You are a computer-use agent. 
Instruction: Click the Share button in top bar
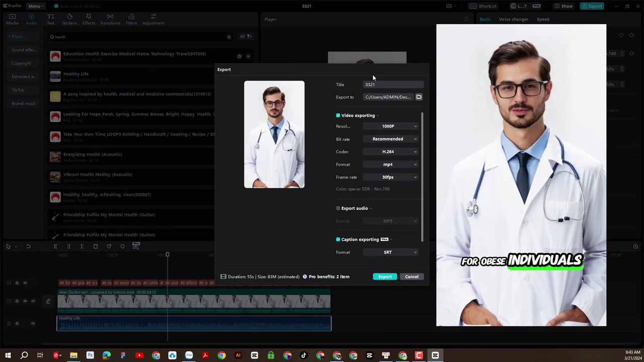coord(563,6)
